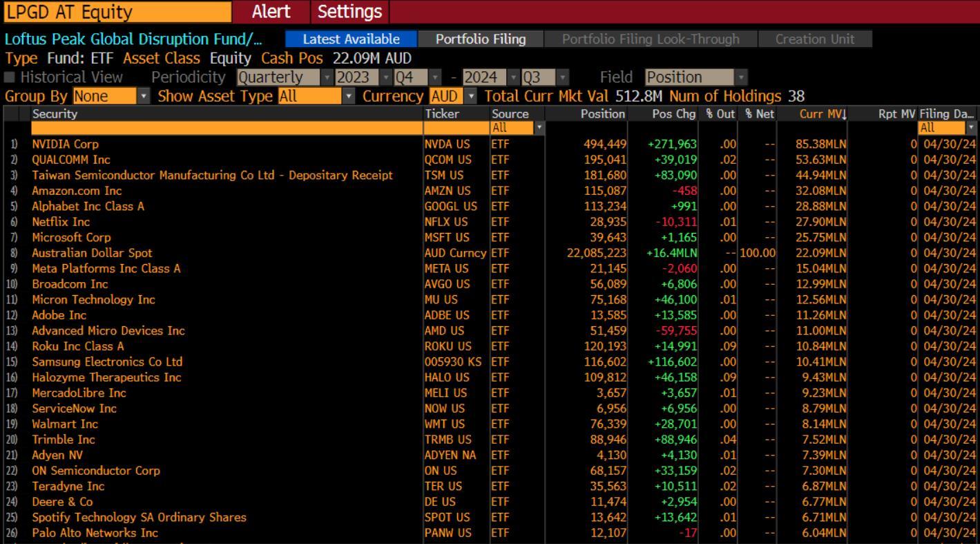980x544 pixels.
Task: Select the Micron Technology Inc row
Action: (x=490, y=299)
